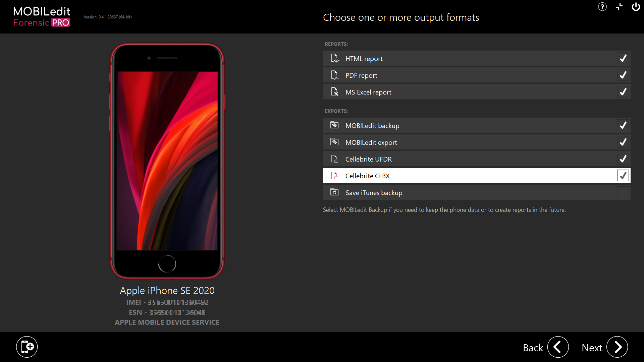Go to the Next step
Image resolution: width=644 pixels, height=362 pixels.
[617, 347]
